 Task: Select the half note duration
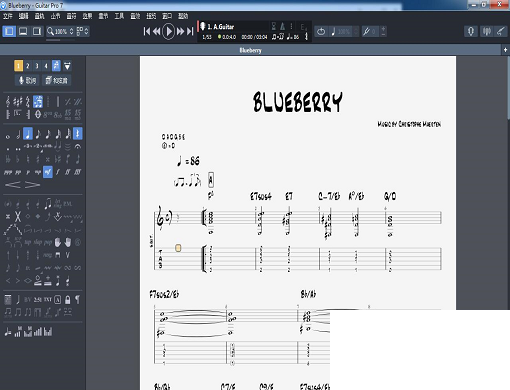pyautogui.click(x=18, y=134)
